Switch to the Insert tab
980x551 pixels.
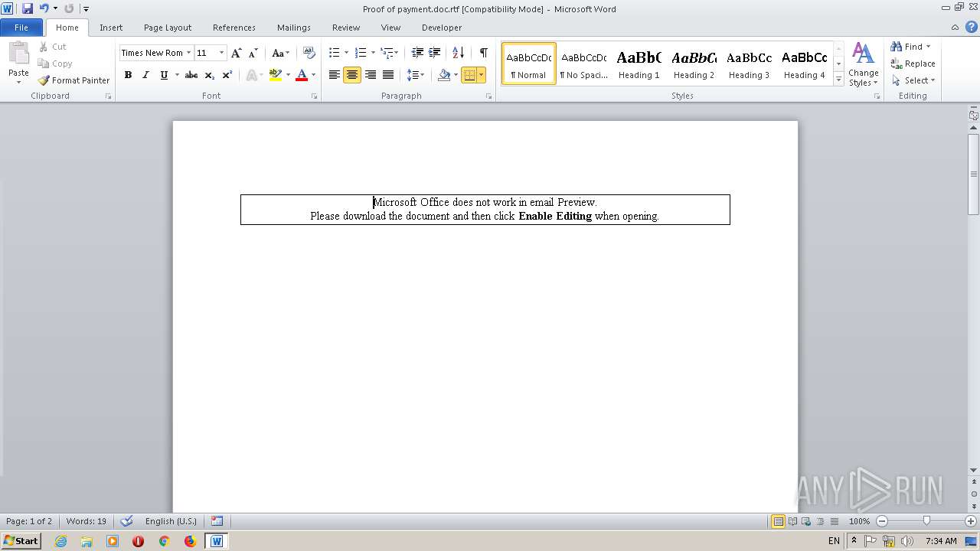coord(111,28)
